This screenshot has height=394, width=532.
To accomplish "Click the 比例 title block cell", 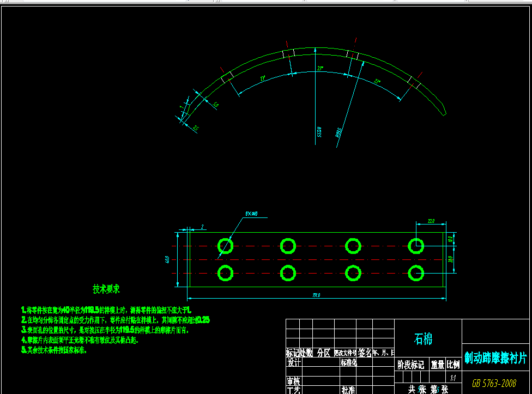I will tap(454, 365).
